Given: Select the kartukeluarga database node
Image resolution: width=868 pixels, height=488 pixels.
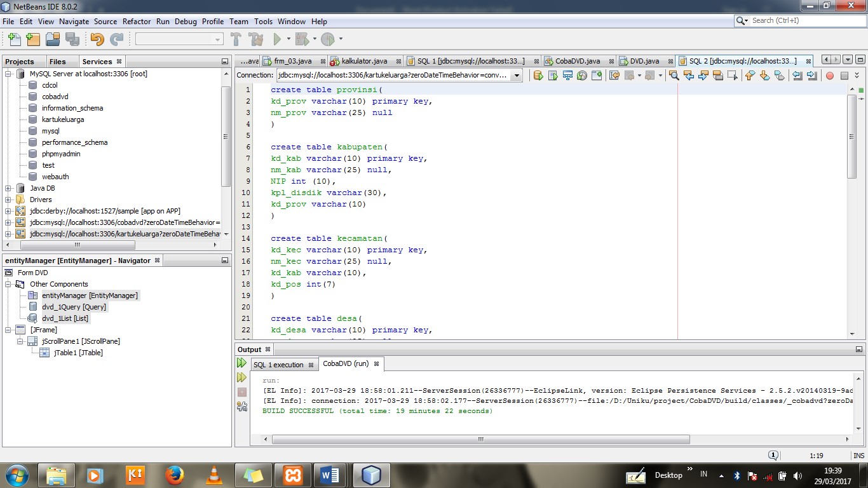Looking at the screenshot, I should tap(63, 119).
